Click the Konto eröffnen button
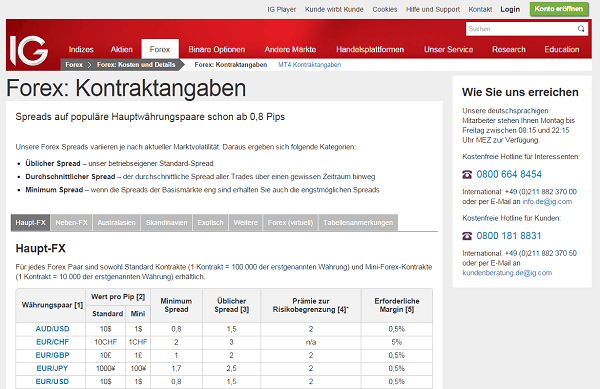The image size is (600, 389). point(559,9)
